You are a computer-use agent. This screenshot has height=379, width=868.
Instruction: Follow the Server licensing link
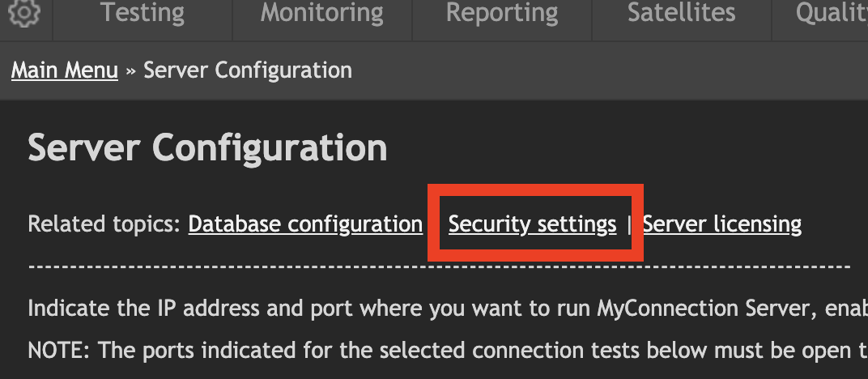(722, 224)
